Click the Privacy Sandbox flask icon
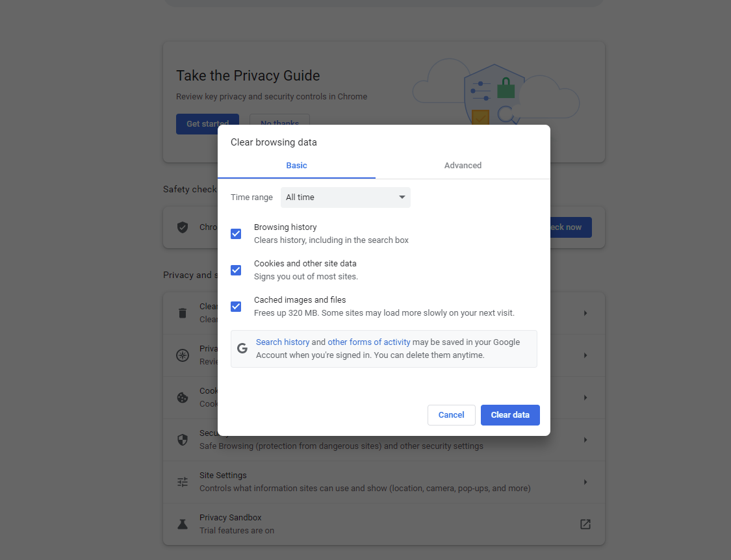Screen dimensions: 731x560 [183, 524]
